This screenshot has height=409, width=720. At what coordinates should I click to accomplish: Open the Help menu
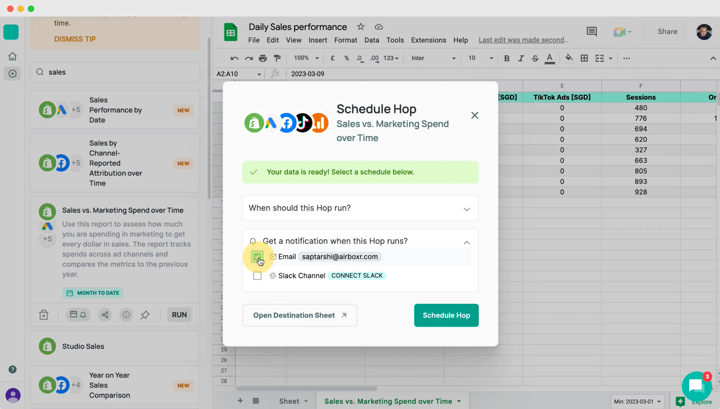point(461,40)
